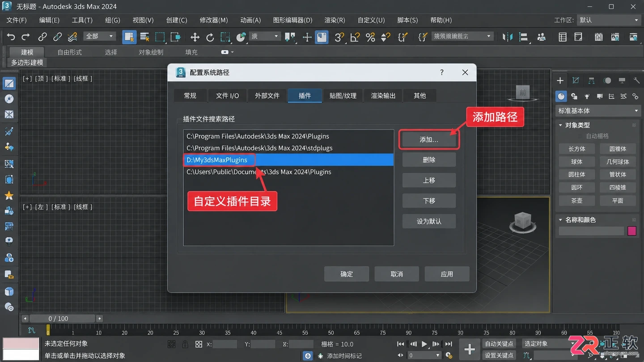644x362 pixels.
Task: Click the 删除 button in the dialog
Action: [x=429, y=160]
